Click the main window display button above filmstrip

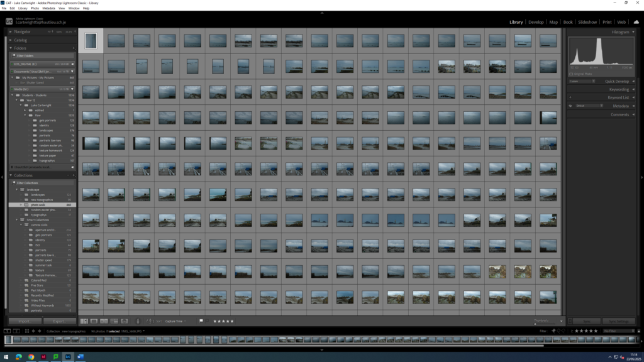[x=8, y=331]
